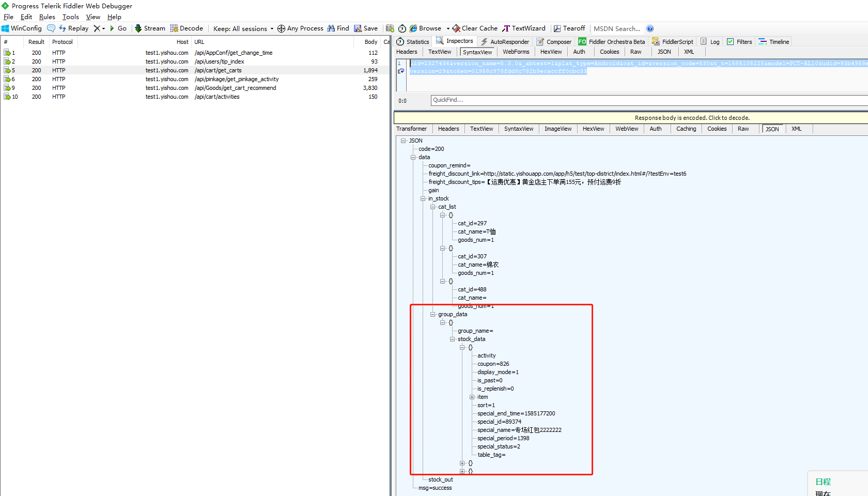This screenshot has width=868, height=496.
Task: Expand the item tree node
Action: tap(472, 397)
